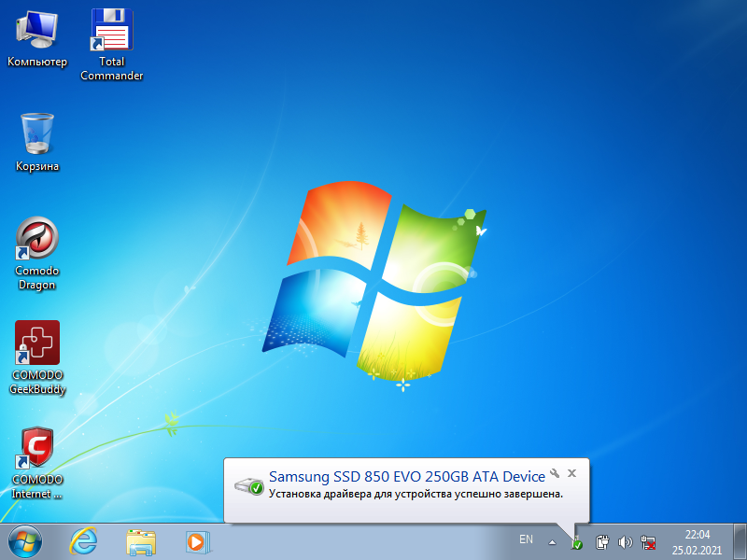Select the Компьютер desktop icon
This screenshot has width=747, height=560.
coord(37,38)
